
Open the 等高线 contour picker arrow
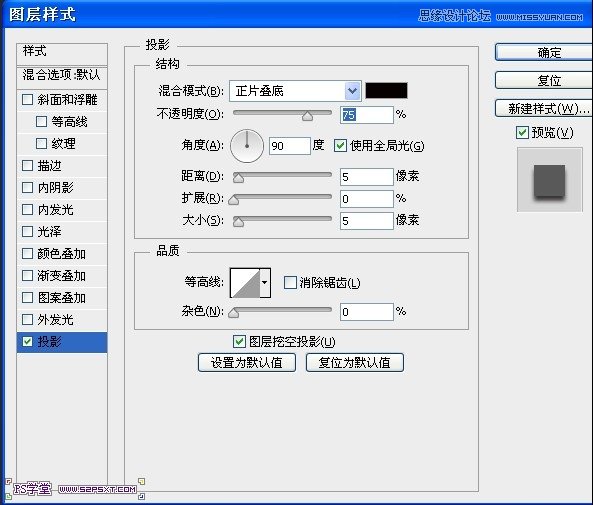point(265,283)
